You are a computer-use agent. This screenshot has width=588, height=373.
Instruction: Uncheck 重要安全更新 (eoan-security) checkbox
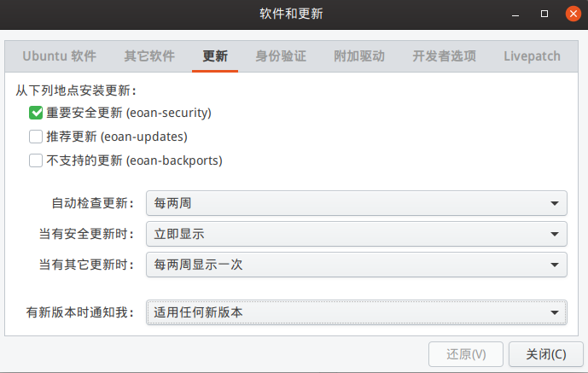pyautogui.click(x=36, y=113)
